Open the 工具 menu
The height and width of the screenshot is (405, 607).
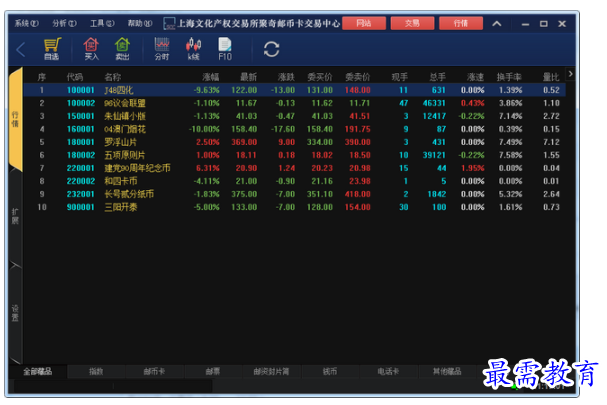[102, 24]
